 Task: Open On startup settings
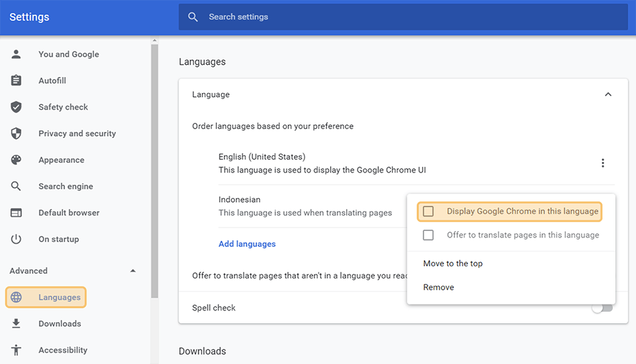tap(59, 239)
